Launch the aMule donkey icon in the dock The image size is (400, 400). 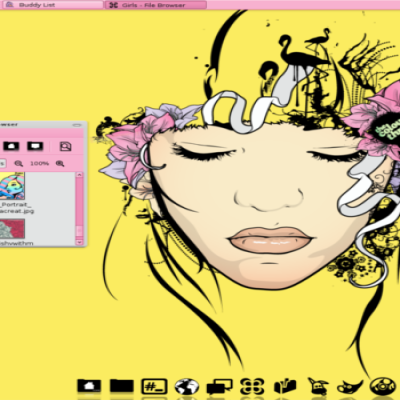tap(318, 387)
